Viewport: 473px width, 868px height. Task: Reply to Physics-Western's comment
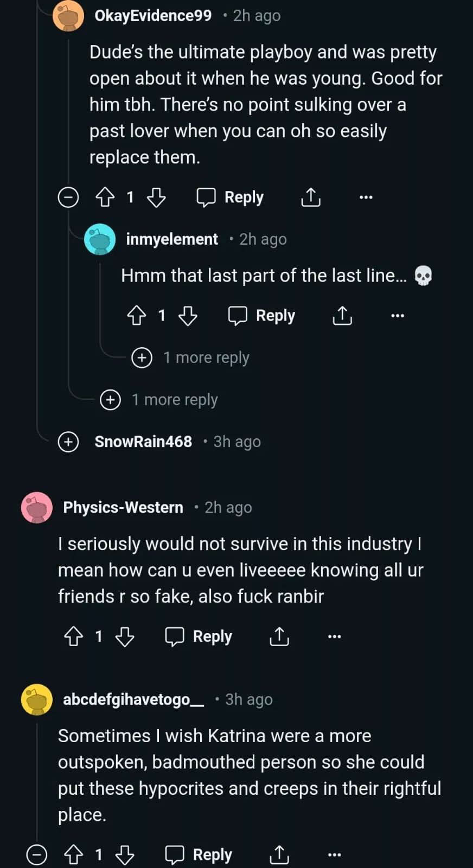click(x=199, y=636)
